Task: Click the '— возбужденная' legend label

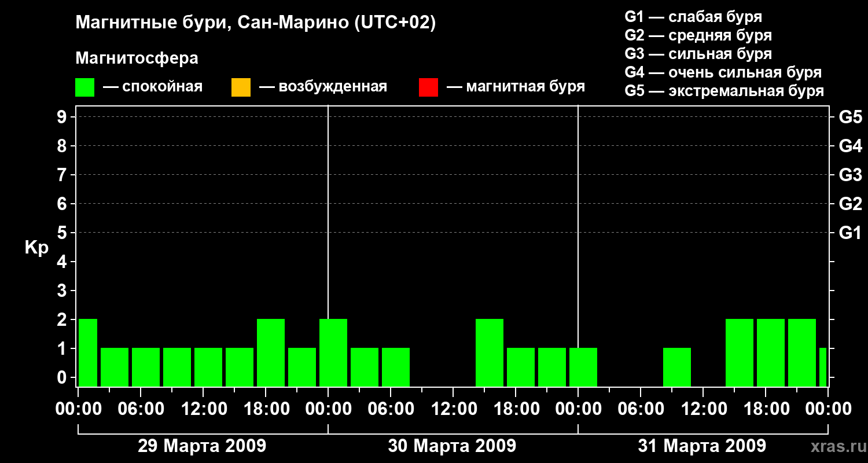Action: click(x=323, y=87)
